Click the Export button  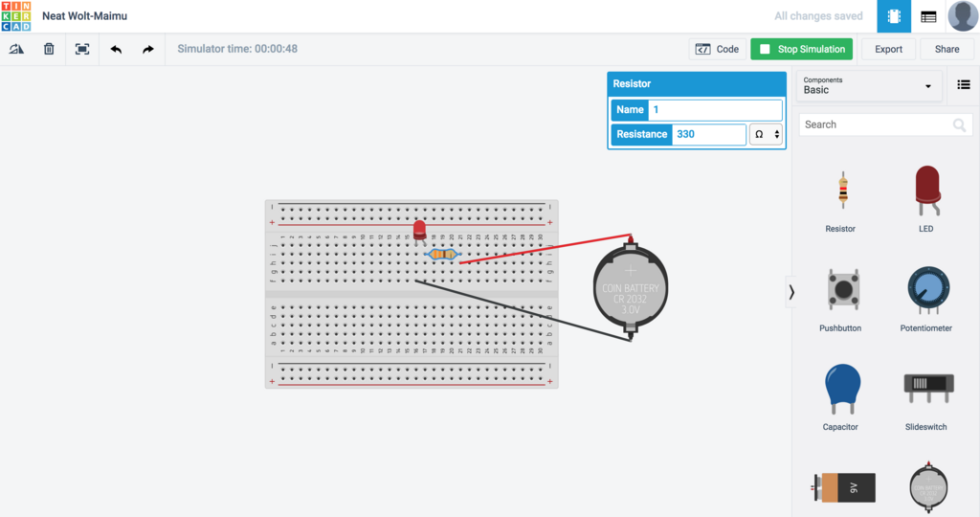(x=888, y=50)
